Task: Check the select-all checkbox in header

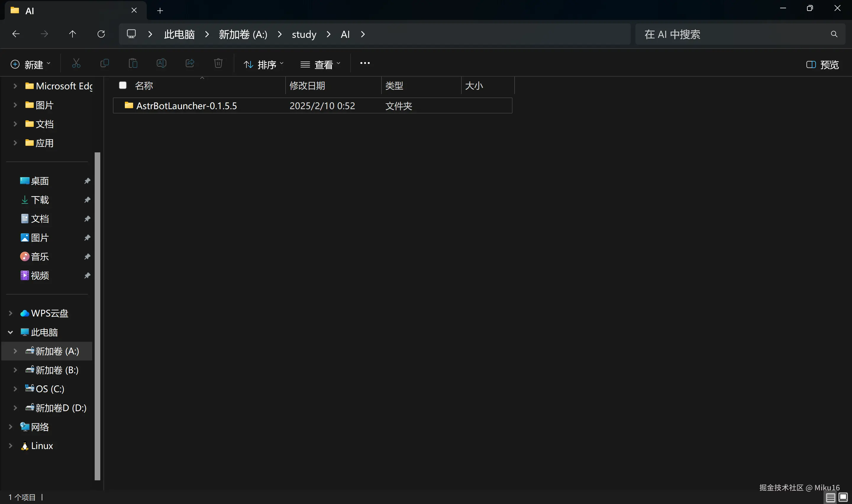Action: click(123, 85)
